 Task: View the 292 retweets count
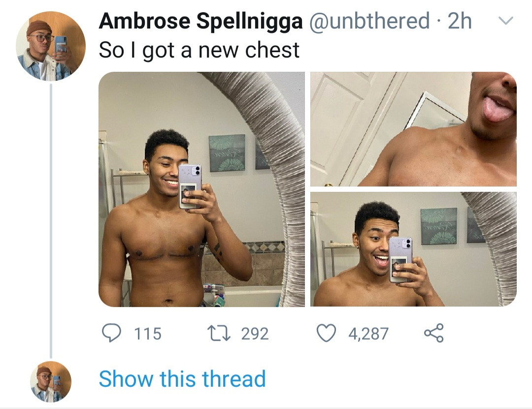tap(255, 334)
